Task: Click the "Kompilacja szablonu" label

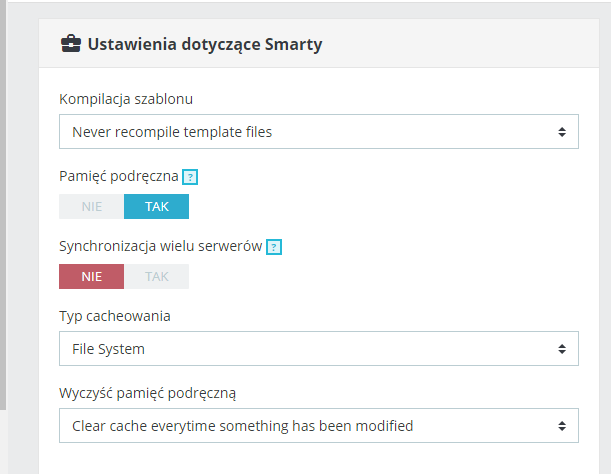Action: (x=126, y=99)
